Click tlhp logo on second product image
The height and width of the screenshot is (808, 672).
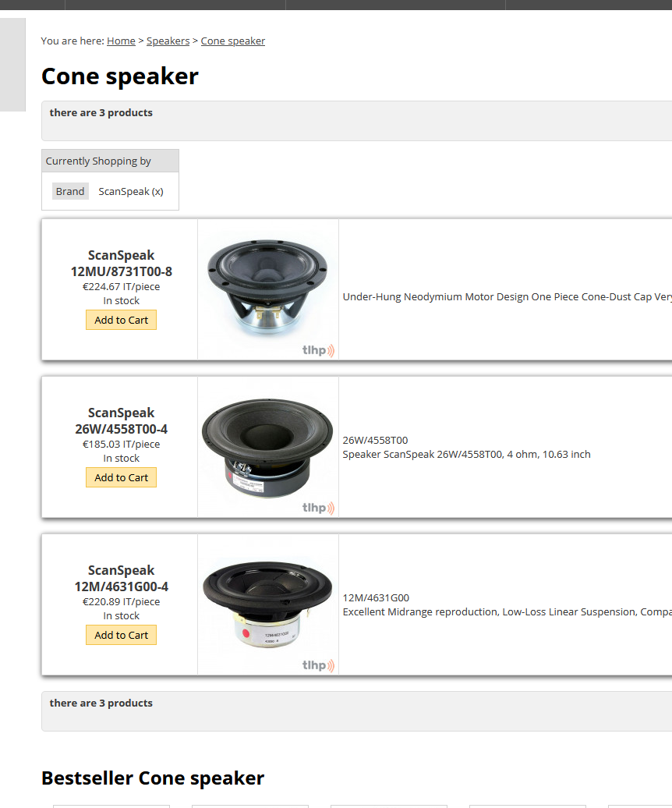coord(318,508)
